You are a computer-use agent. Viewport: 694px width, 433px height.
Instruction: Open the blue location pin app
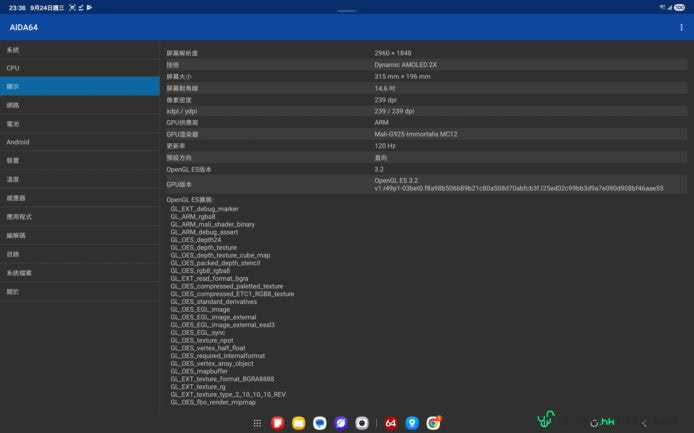click(412, 423)
